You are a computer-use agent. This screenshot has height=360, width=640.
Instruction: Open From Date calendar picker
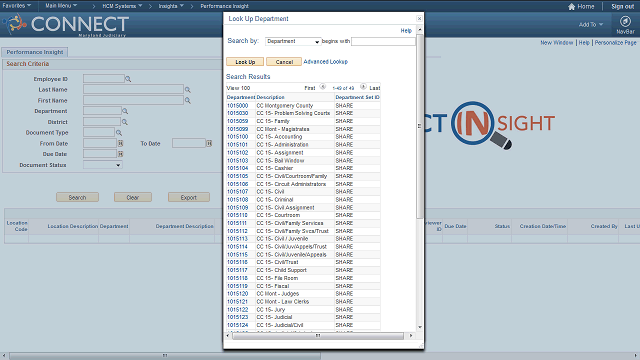(120, 143)
